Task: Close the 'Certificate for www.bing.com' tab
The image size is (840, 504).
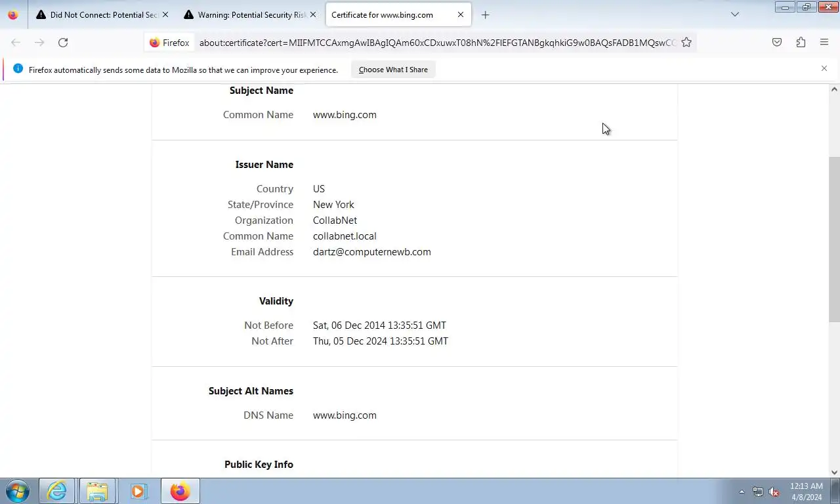Action: tap(461, 14)
